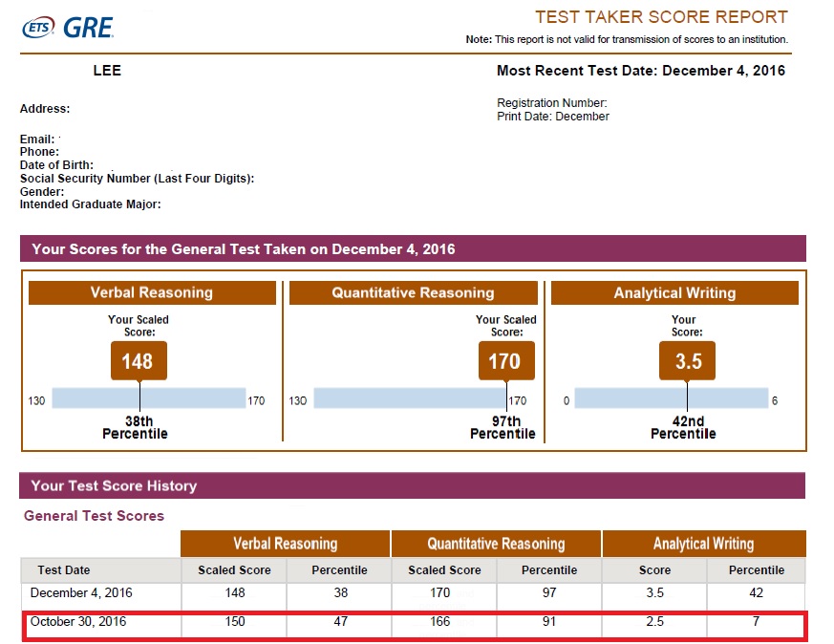Click quantitative scaled score 166 in October row
The height and width of the screenshot is (644, 834).
tap(439, 621)
